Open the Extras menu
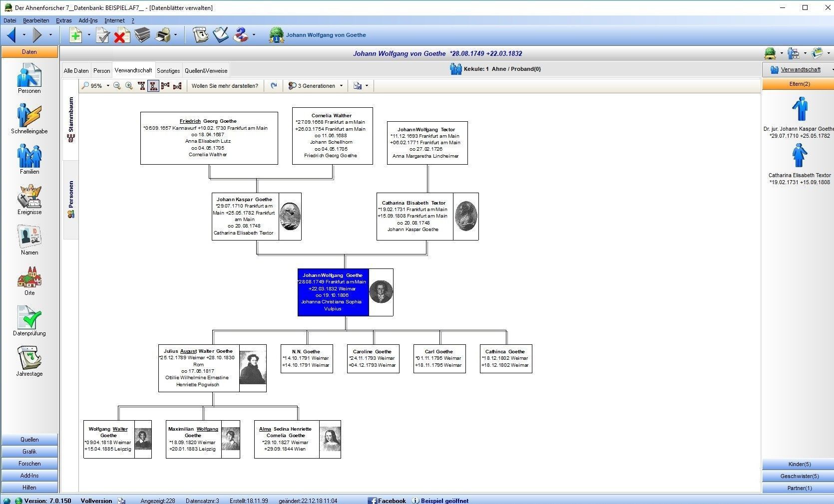The width and height of the screenshot is (834, 504). click(x=63, y=20)
